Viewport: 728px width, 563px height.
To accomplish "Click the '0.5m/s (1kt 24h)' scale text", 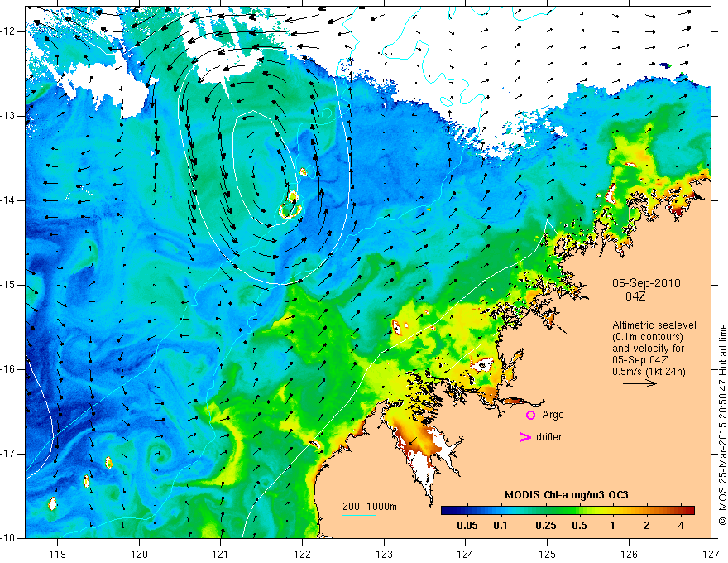I will click(649, 372).
